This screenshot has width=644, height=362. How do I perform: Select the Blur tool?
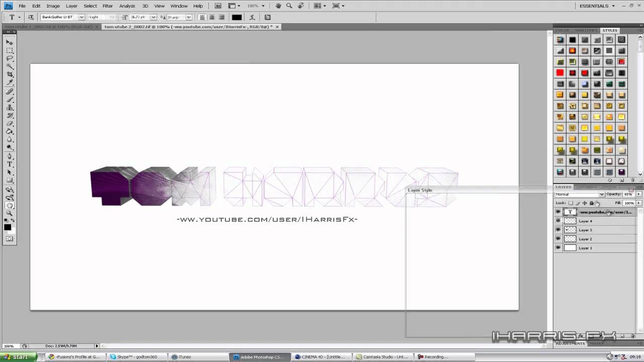click(x=10, y=140)
